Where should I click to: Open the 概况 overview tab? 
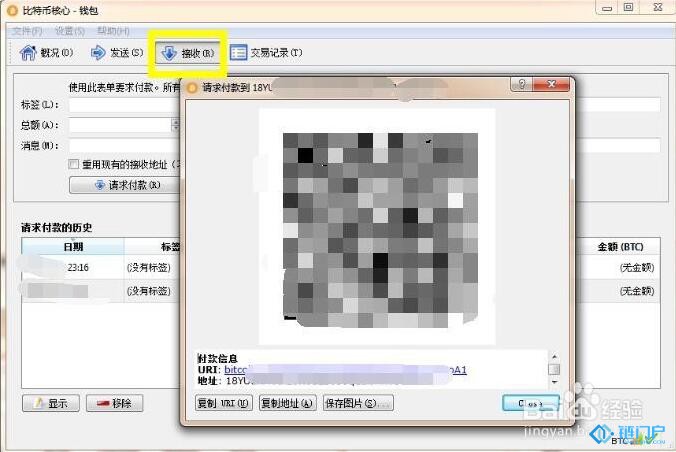coord(46,53)
